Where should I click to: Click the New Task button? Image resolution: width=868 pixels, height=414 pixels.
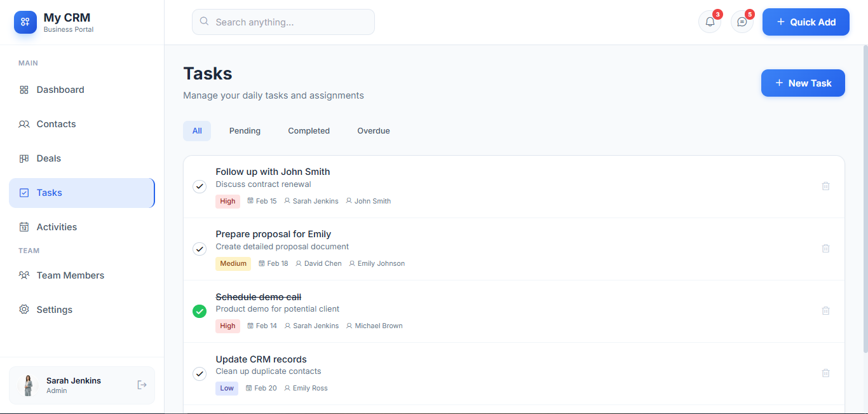803,83
